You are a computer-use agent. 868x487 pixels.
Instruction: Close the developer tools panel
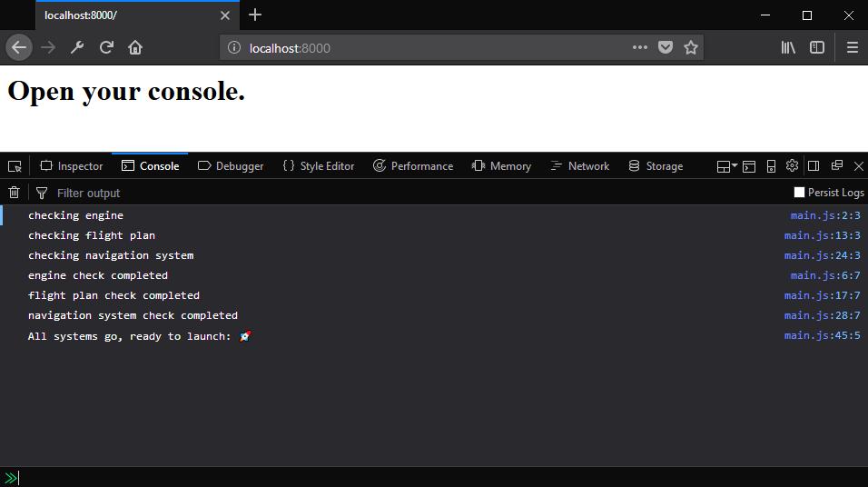click(859, 166)
